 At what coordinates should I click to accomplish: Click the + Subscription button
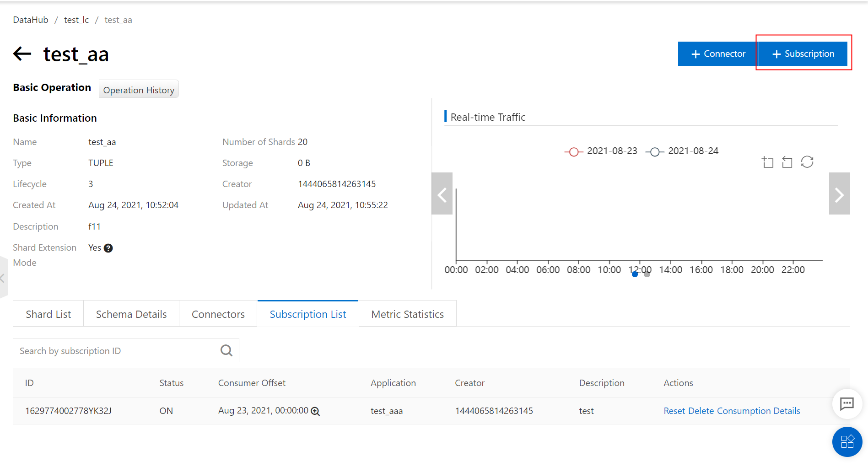[x=803, y=54]
